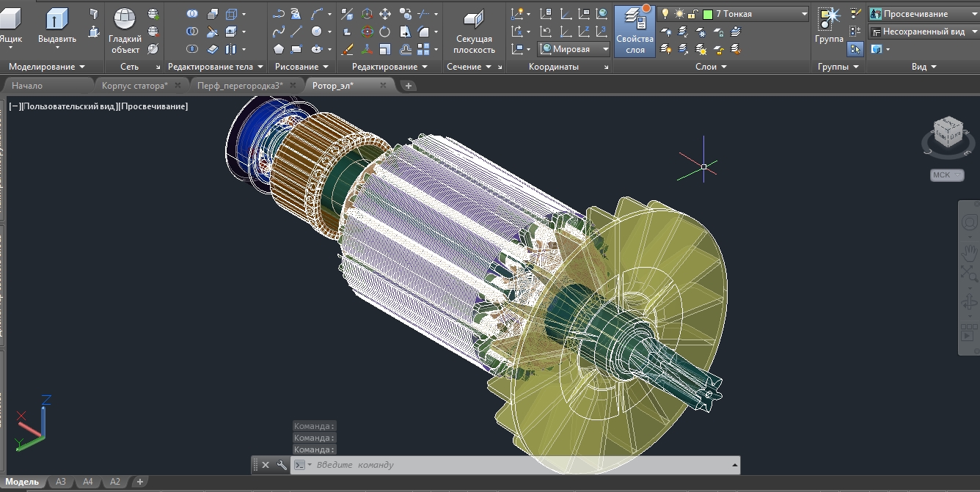This screenshot has height=492, width=980.
Task: Expand the Несохраненный вид view dropdown
Action: pyautogui.click(x=924, y=32)
